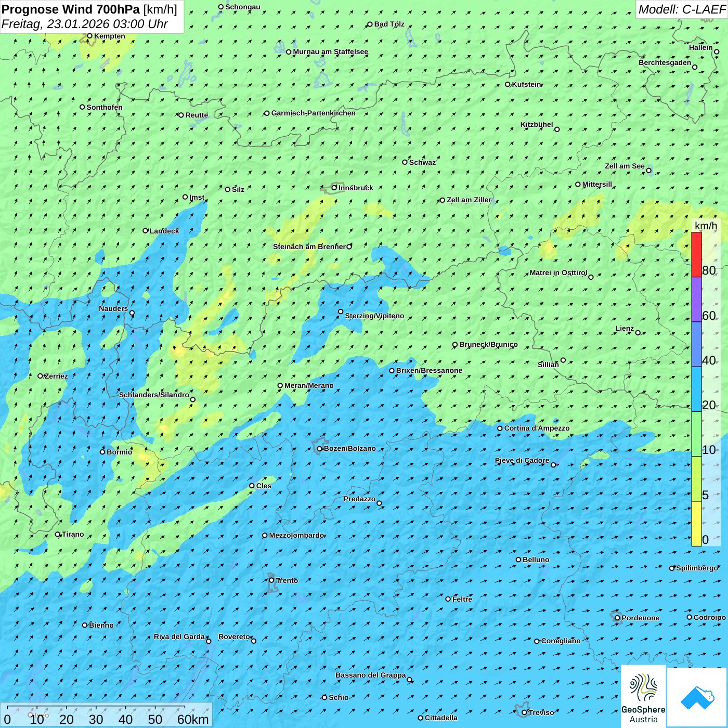Click the Schio town label
The image size is (728, 728).
click(339, 697)
